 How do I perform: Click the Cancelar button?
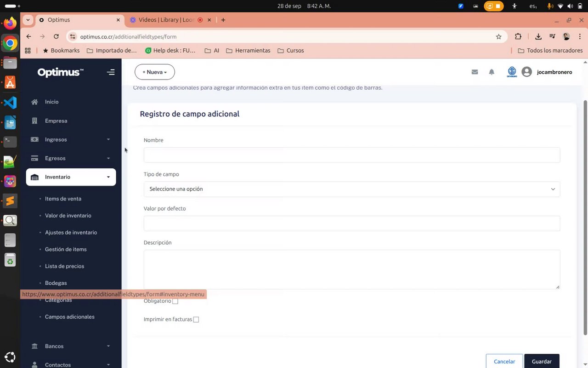pyautogui.click(x=504, y=362)
